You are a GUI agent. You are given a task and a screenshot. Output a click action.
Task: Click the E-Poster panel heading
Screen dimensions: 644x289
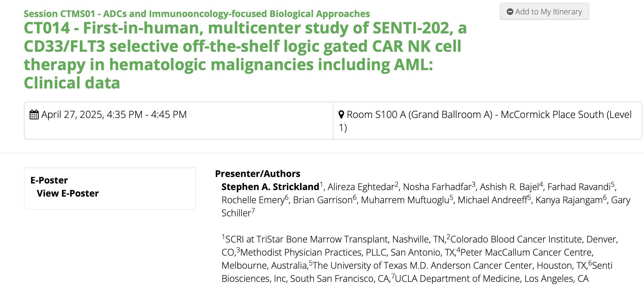(49, 180)
